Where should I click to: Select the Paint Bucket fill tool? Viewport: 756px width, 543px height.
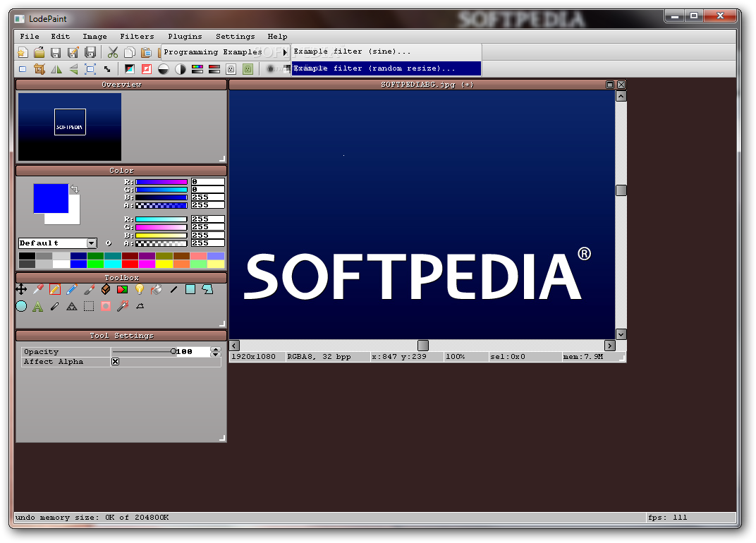[x=157, y=289]
